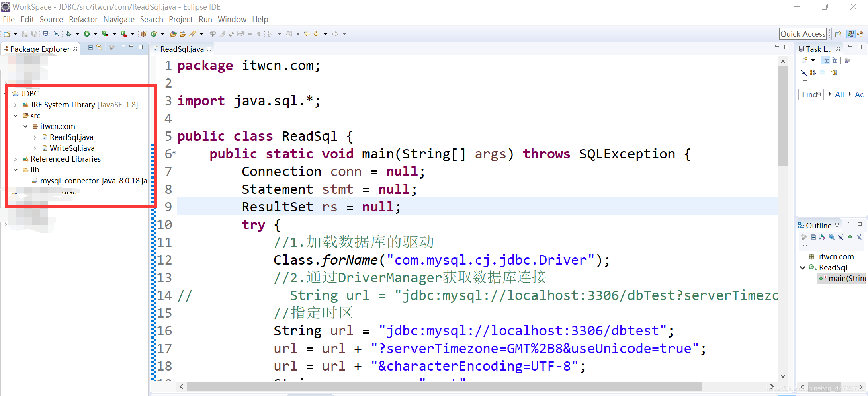This screenshot has width=868, height=396.
Task: Select the JDBC project node
Action: click(25, 94)
